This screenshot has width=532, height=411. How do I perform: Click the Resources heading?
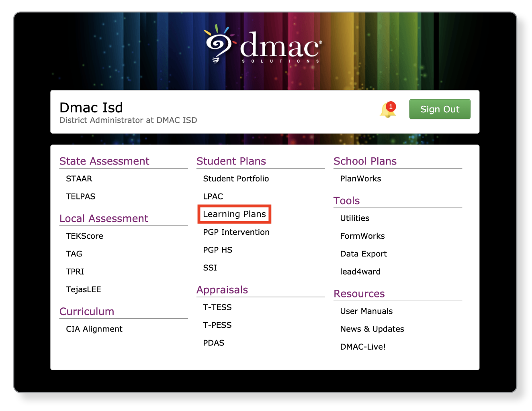359,294
